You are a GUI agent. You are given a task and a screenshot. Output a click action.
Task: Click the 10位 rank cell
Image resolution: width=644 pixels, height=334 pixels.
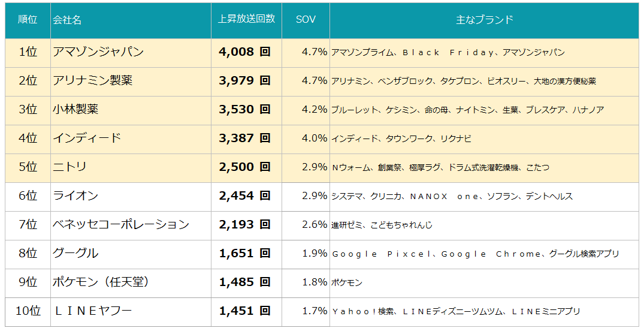point(28,311)
